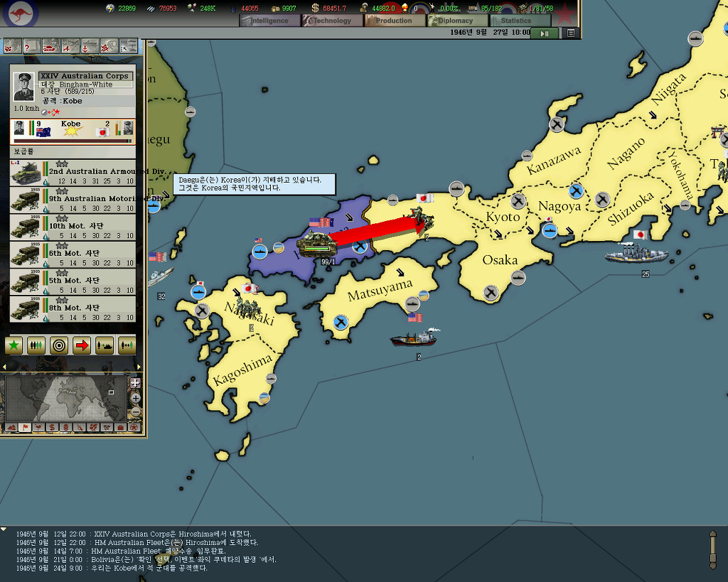This screenshot has width=728, height=582.
Task: Switch to dollar sign economic map mode
Action: coord(52,427)
